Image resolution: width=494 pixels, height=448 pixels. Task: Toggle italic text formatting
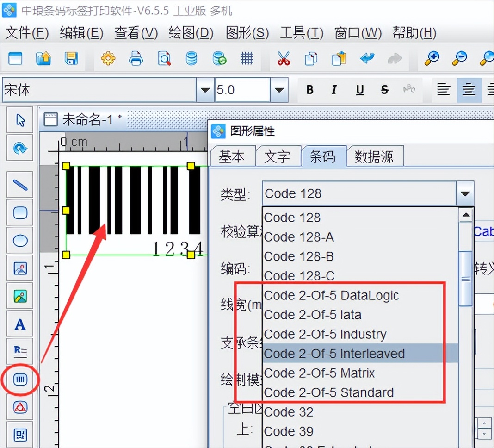click(x=334, y=90)
